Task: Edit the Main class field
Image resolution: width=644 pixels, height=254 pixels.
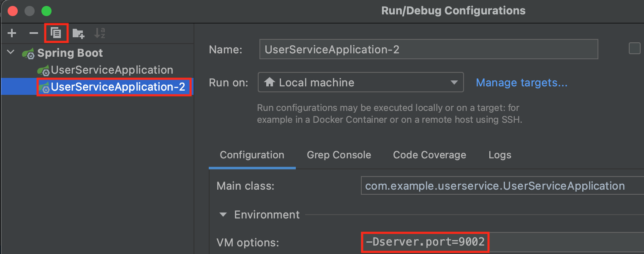Action: (502, 185)
